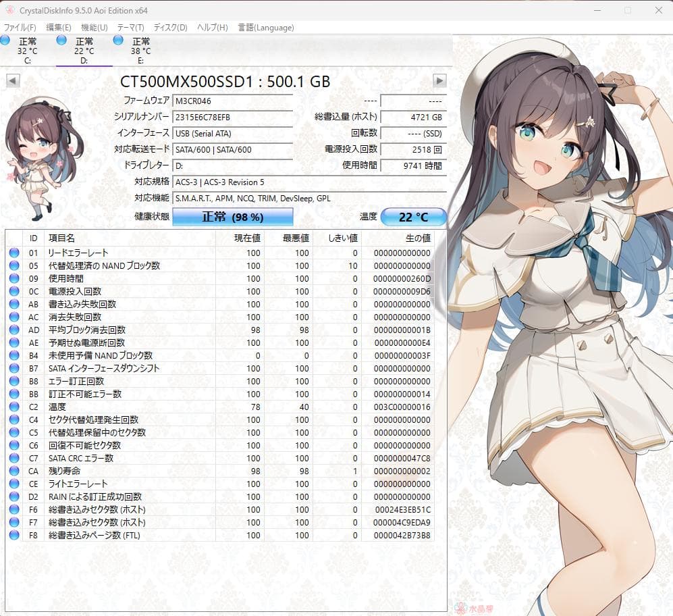Select raw value 003C00000016 in 温度 row
Image resolution: width=673 pixels, height=616 pixels.
pos(402,407)
